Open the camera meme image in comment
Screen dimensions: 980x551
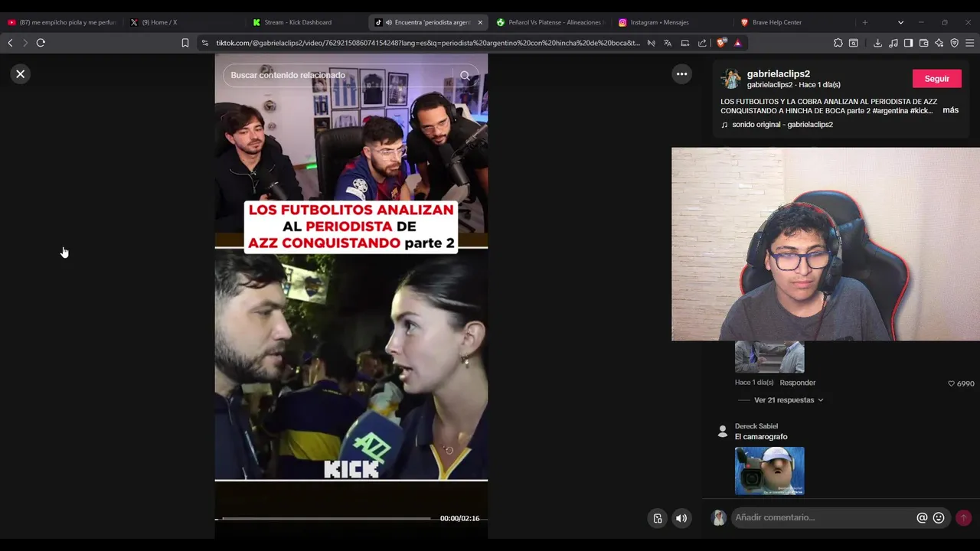[769, 471]
